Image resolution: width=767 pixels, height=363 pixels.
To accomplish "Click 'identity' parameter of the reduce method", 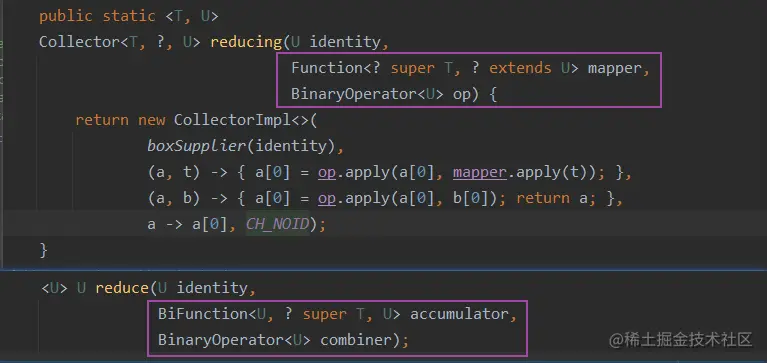I will click(212, 288).
